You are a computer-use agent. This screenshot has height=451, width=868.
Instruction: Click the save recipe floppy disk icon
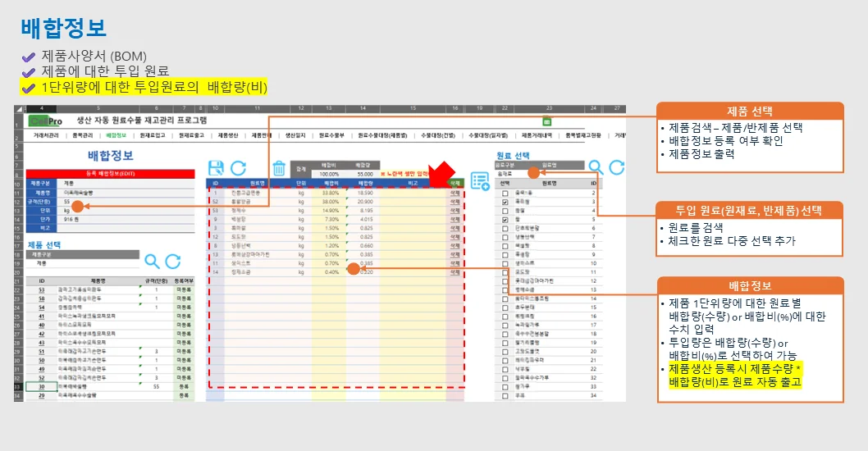217,167
